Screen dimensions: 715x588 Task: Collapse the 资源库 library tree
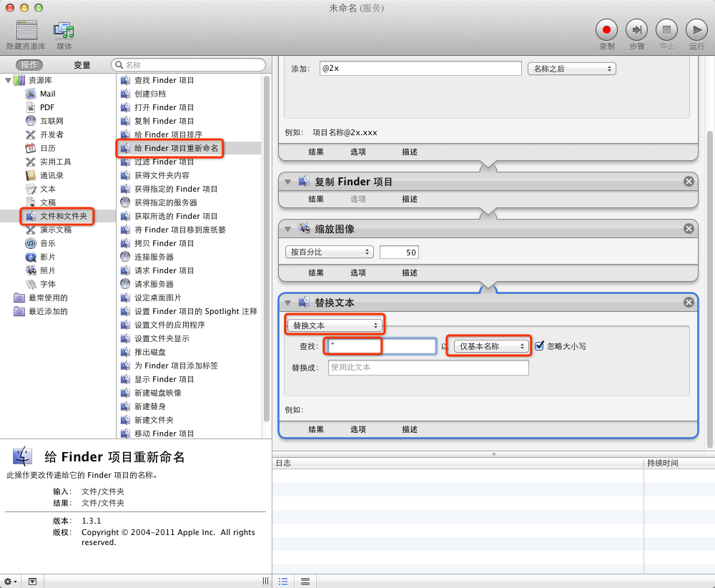point(8,80)
